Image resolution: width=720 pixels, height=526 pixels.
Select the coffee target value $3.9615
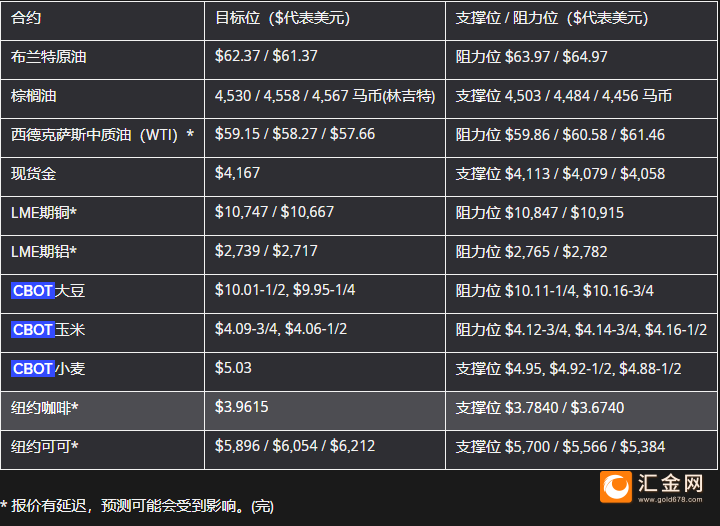click(x=242, y=407)
